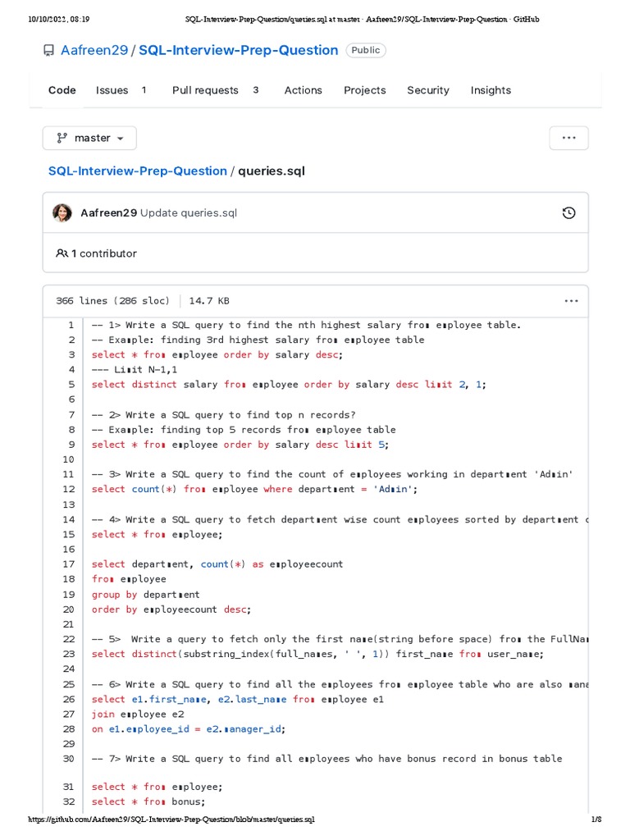The width and height of the screenshot is (630, 840).
Task: Click Aafreen29 avatar picture
Action: coord(62,213)
